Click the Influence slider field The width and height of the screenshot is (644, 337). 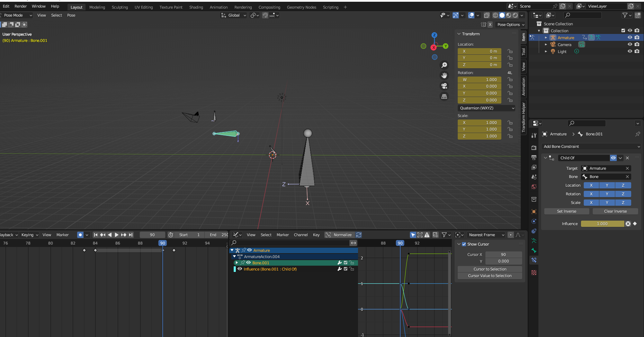pos(602,224)
